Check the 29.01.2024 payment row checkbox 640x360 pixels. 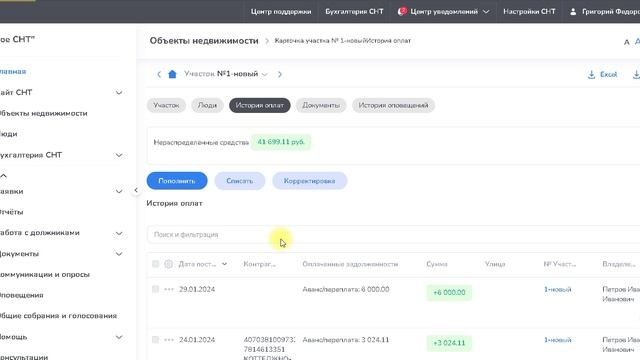[156, 289]
